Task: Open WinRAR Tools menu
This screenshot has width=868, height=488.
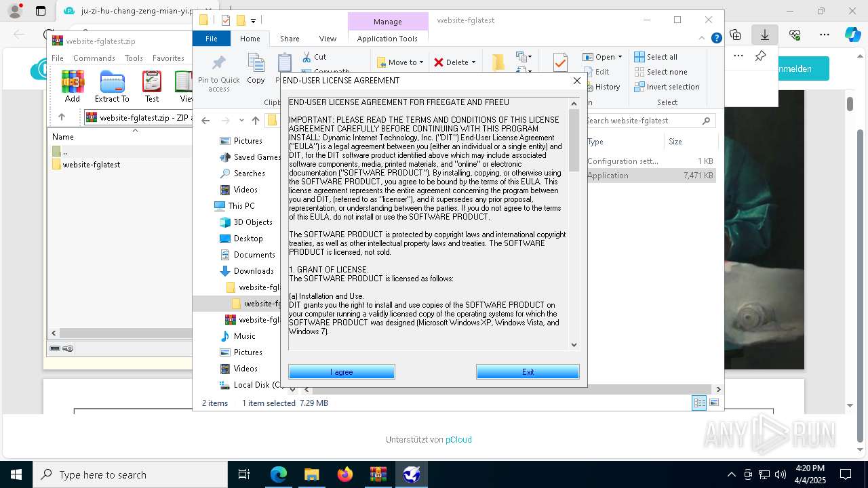Action: click(x=134, y=58)
